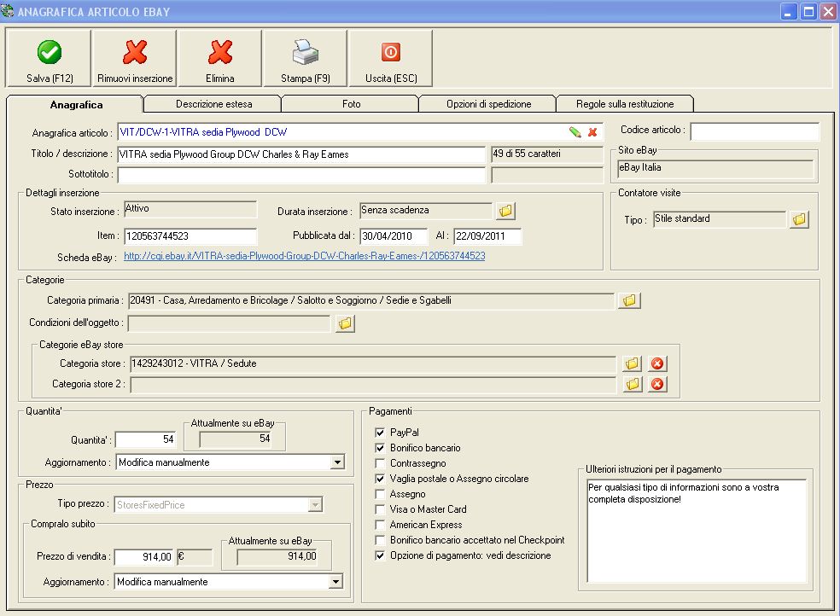
Task: Expand Tipo prezzo StoresFixedPrice dropdown
Action: coord(316,505)
